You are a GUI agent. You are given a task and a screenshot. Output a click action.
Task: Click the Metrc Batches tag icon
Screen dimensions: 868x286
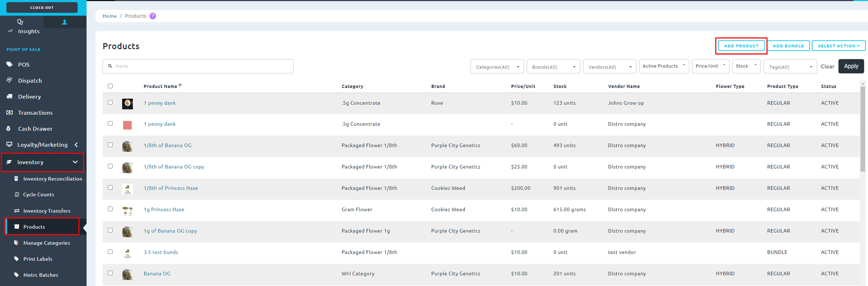coord(16,275)
